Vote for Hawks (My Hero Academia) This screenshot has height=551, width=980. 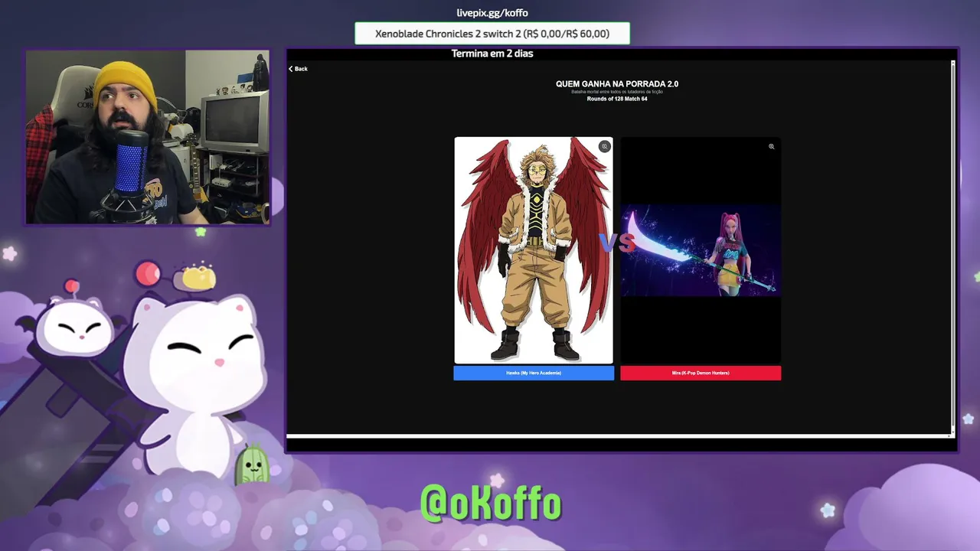[534, 373]
